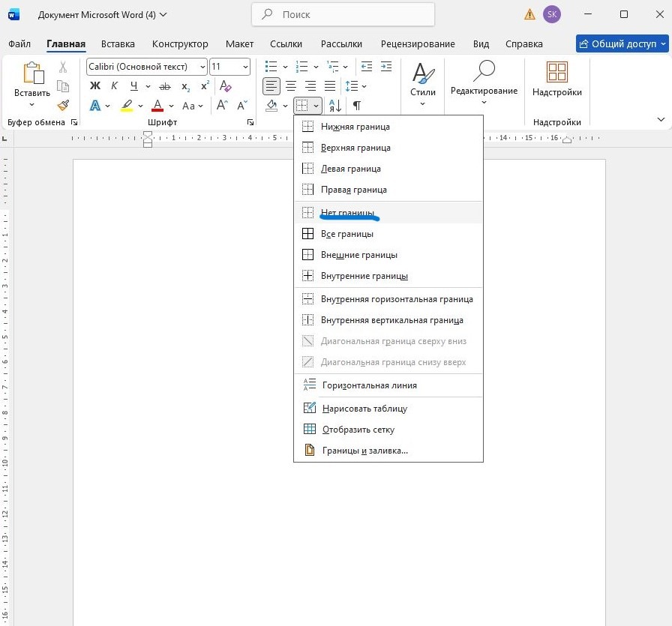Click the bulleted list icon
Image resolution: width=672 pixels, height=626 pixels.
point(271,67)
